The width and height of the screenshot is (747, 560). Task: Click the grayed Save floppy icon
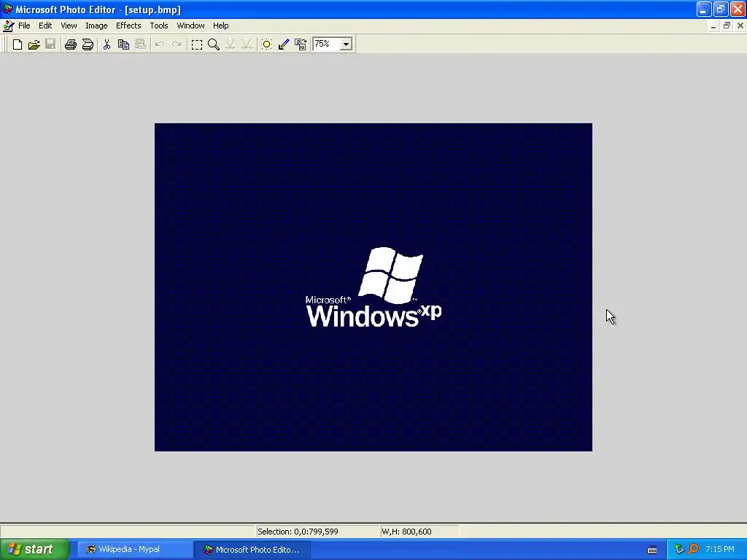tap(50, 44)
